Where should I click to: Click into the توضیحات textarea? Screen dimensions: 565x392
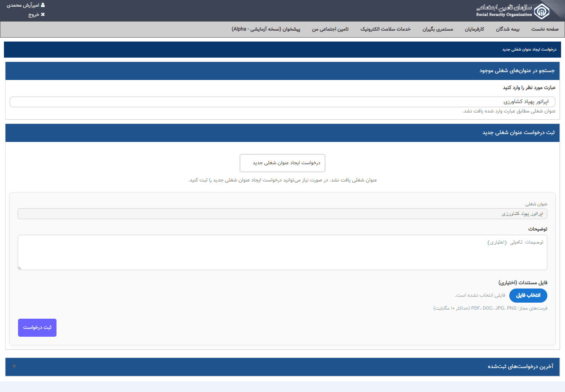point(282,252)
